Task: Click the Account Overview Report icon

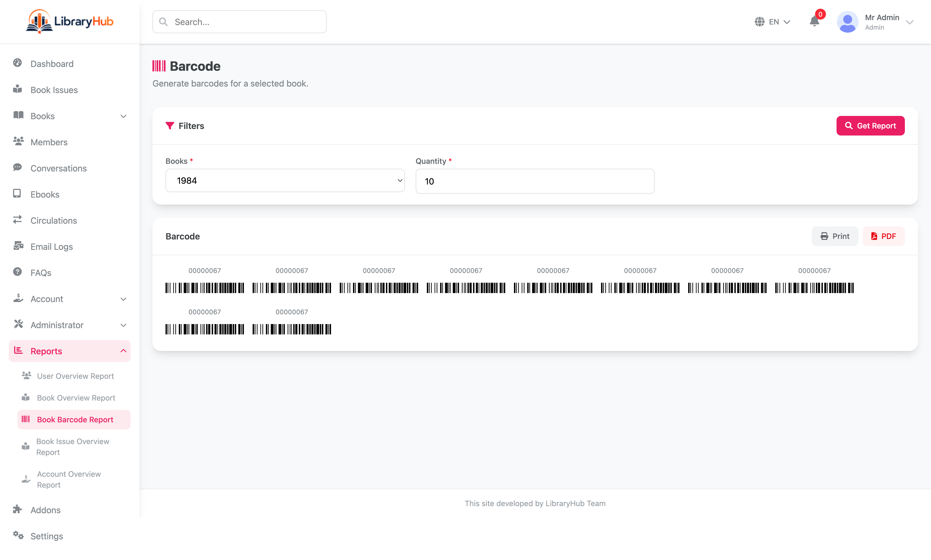Action: (26, 479)
